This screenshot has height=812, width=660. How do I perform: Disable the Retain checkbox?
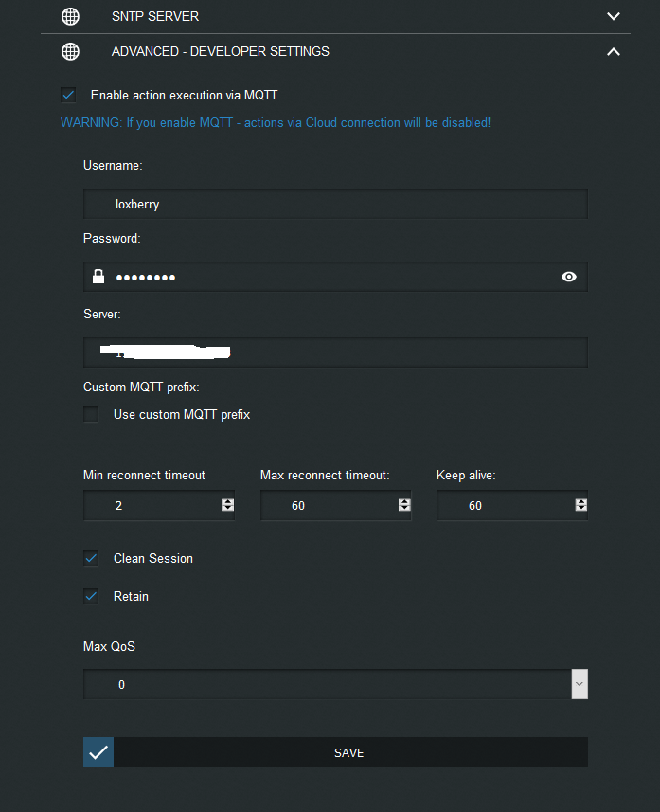coord(91,596)
